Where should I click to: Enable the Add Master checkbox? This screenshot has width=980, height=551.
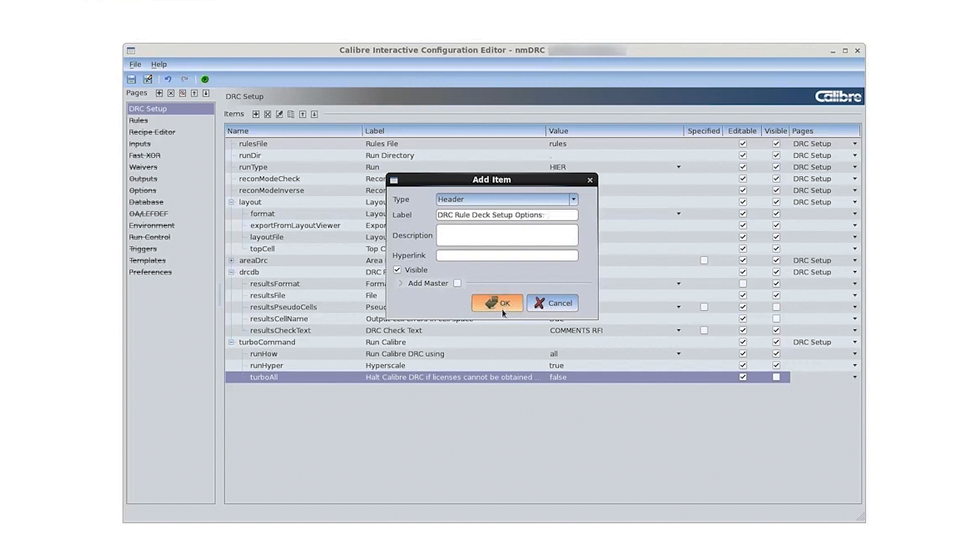[457, 283]
